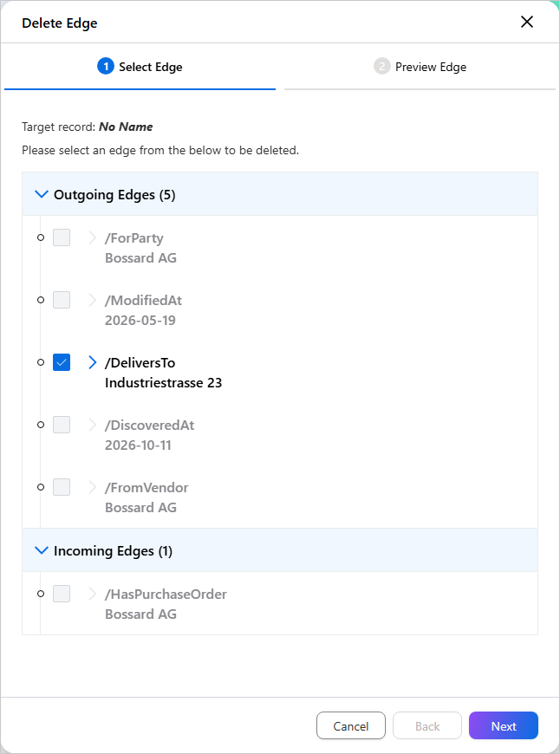The height and width of the screenshot is (754, 560).
Task: Collapse the Outgoing Edges section
Action: (x=42, y=194)
